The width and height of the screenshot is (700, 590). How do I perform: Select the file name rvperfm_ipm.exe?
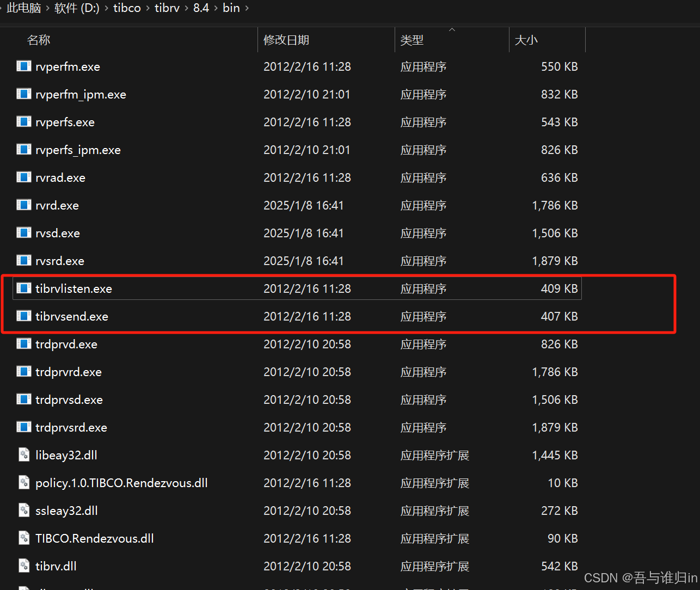click(x=81, y=94)
